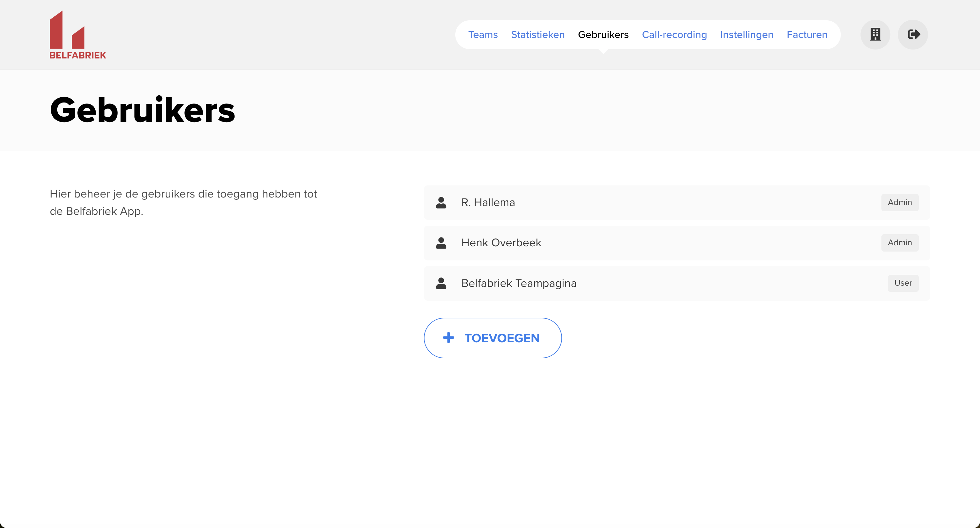Click the User badge next to Belfabriek Teampagina
980x528 pixels.
[903, 283]
